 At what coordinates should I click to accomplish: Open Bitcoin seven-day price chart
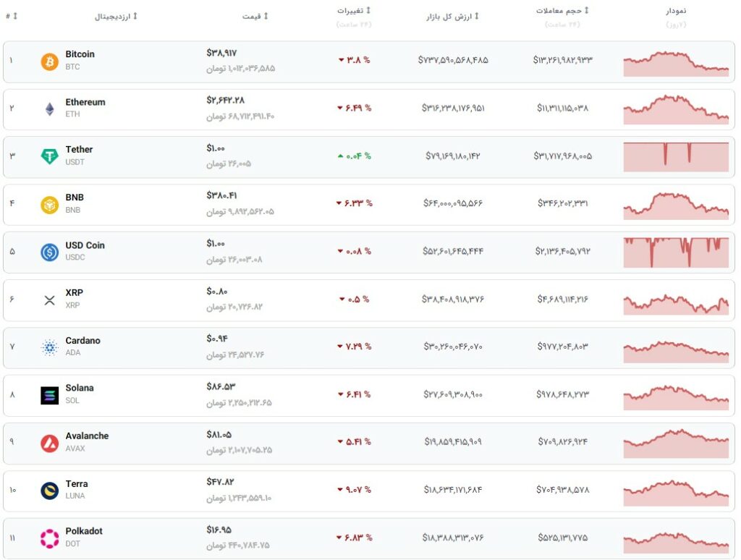click(x=676, y=64)
